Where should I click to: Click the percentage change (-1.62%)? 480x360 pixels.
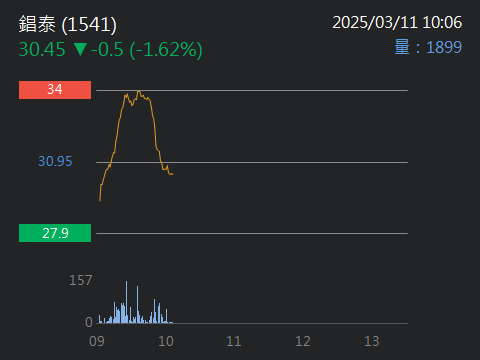[166, 50]
